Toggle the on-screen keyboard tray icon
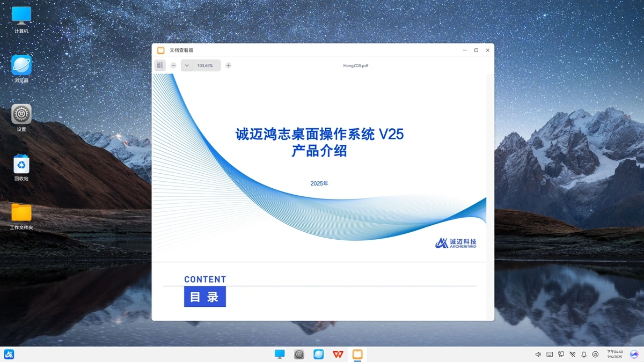644x362 pixels. [x=550, y=354]
